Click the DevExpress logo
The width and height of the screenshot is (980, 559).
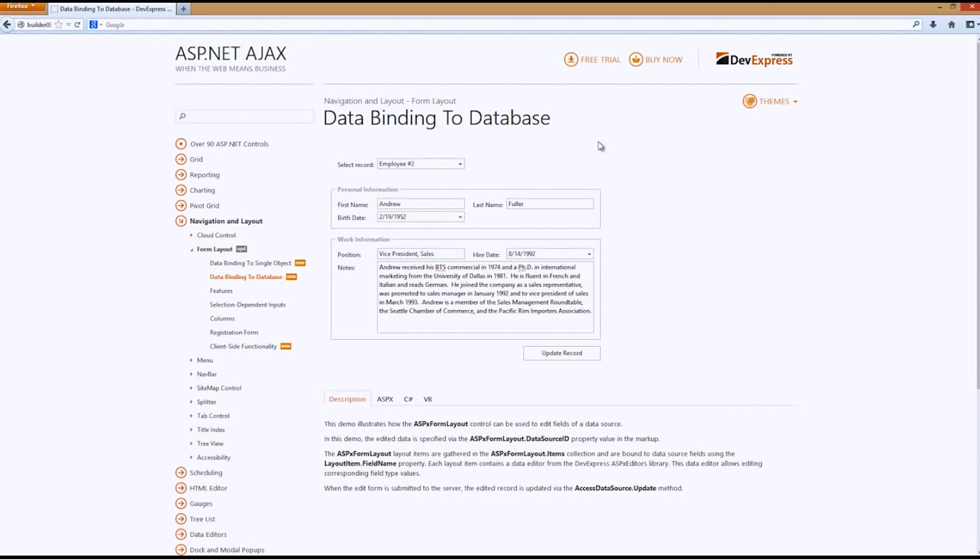(x=754, y=59)
